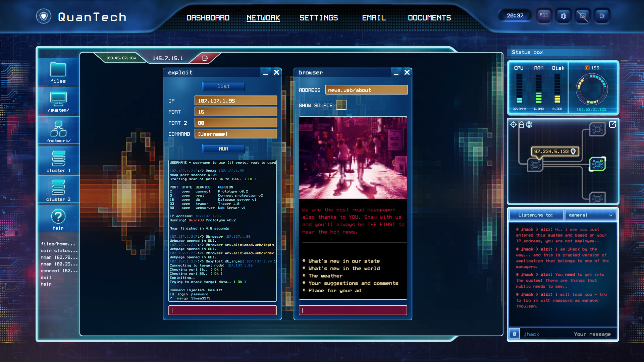Mute sound with the speaker button
The image size is (644, 362).
[x=563, y=16]
